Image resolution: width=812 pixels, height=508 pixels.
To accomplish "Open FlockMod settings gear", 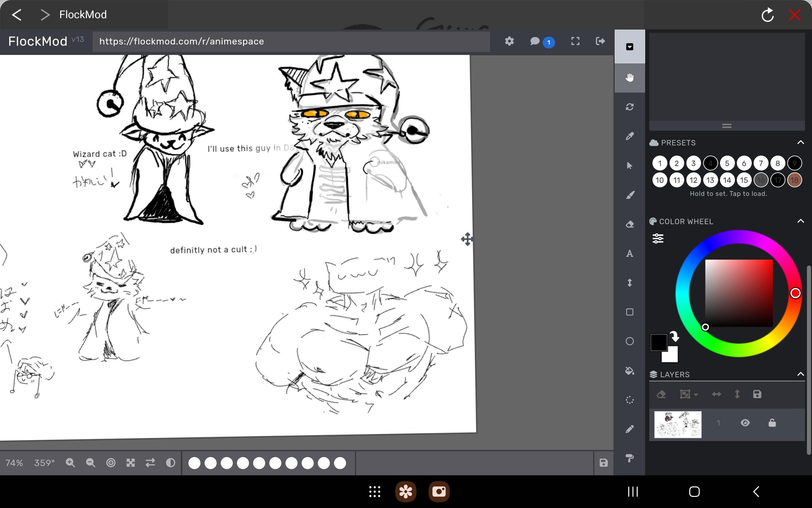I will pyautogui.click(x=509, y=41).
